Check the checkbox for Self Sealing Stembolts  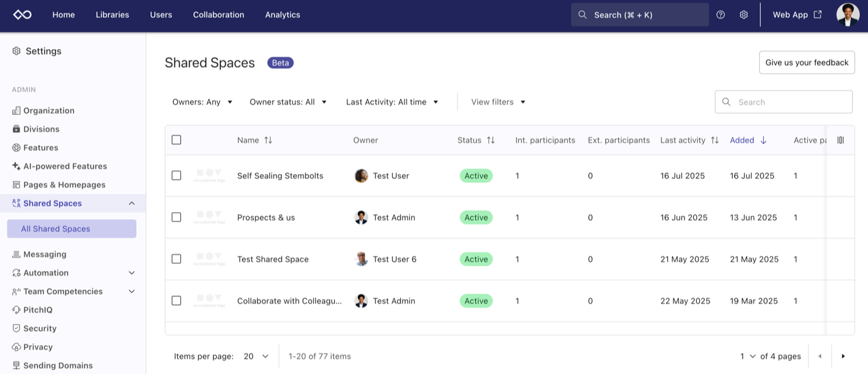(177, 175)
